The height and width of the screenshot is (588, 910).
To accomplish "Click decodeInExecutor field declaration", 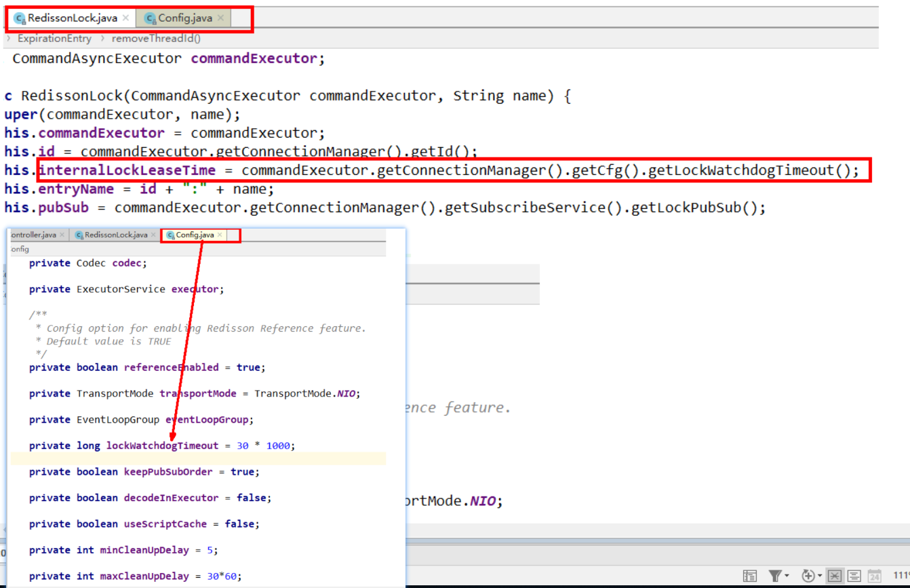I will click(151, 498).
